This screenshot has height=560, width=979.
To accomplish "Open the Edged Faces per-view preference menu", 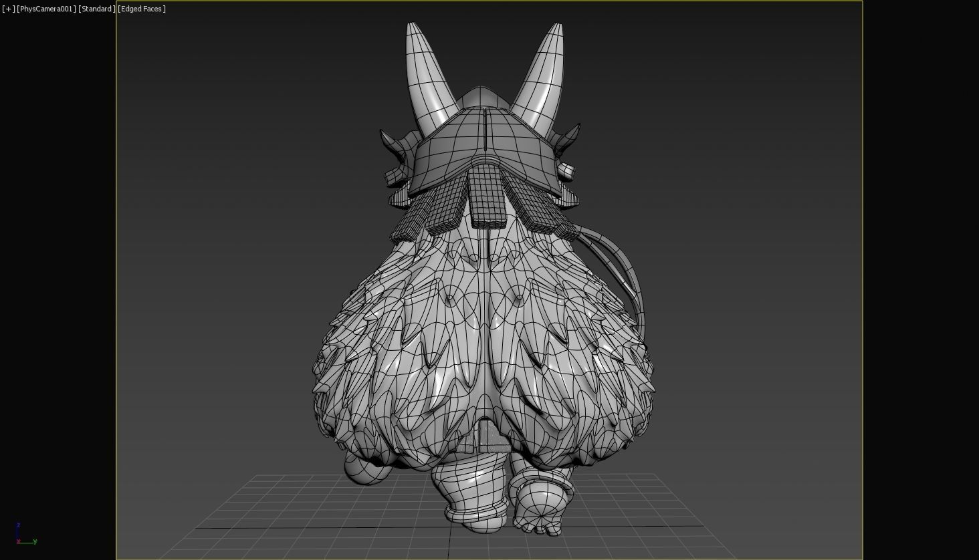I will coord(142,9).
